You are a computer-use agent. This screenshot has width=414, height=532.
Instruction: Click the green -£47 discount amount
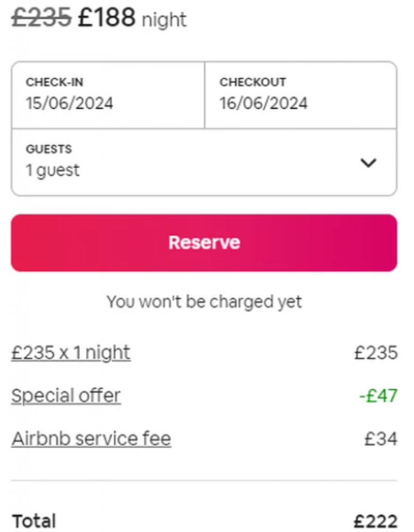(378, 396)
